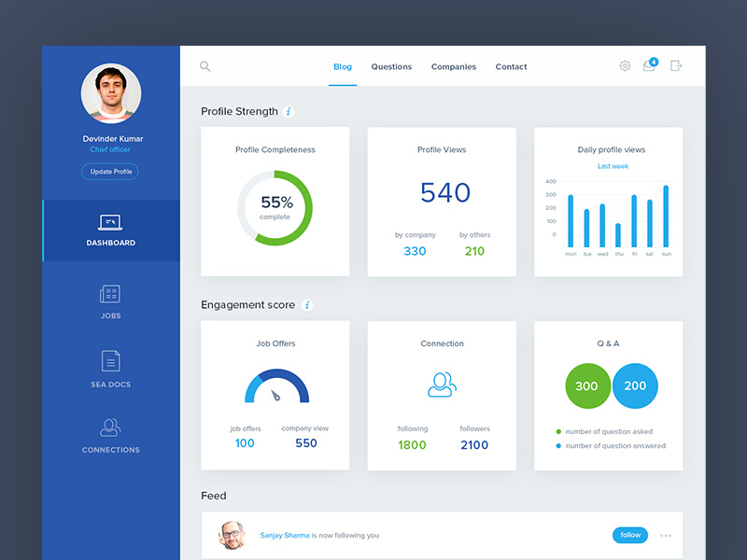The width and height of the screenshot is (747, 560).
Task: Click the sun bar in daily views chart
Action: [666, 217]
